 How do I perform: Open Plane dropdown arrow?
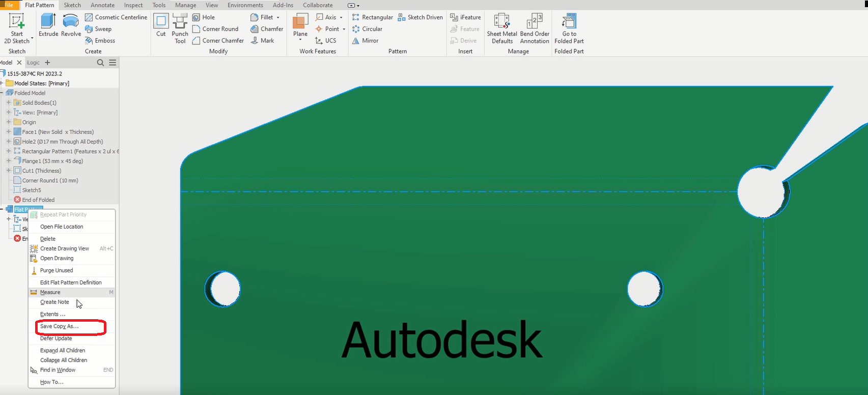(x=300, y=40)
